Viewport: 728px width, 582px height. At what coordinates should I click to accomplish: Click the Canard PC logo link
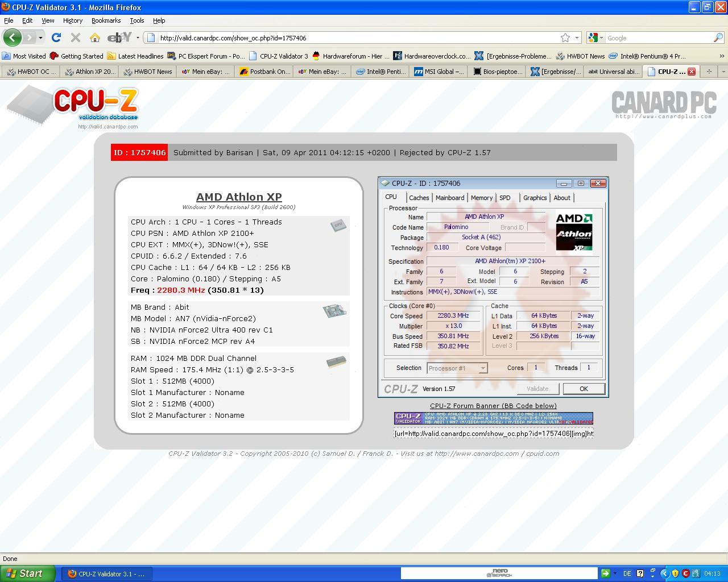tap(663, 105)
